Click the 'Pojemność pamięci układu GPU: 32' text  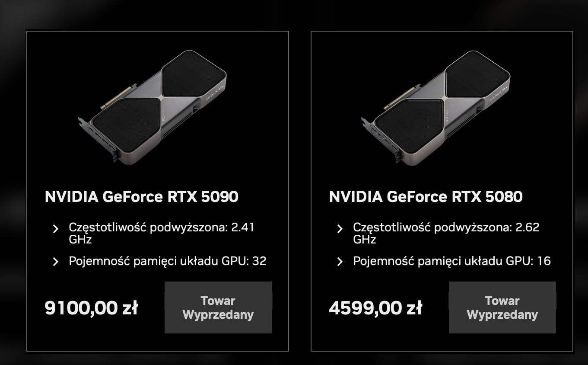point(167,261)
